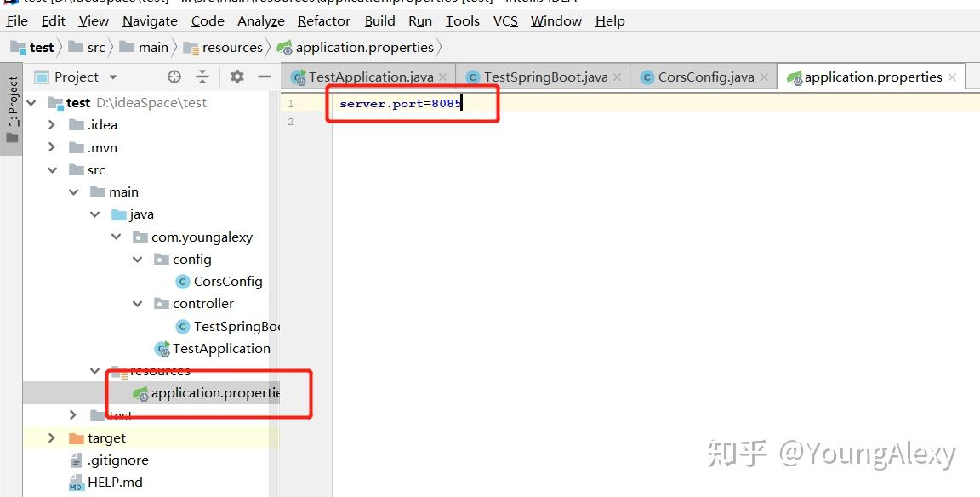Screen dimensions: 980x497
Task: Select the opened file with the locate icon
Action: click(x=174, y=77)
